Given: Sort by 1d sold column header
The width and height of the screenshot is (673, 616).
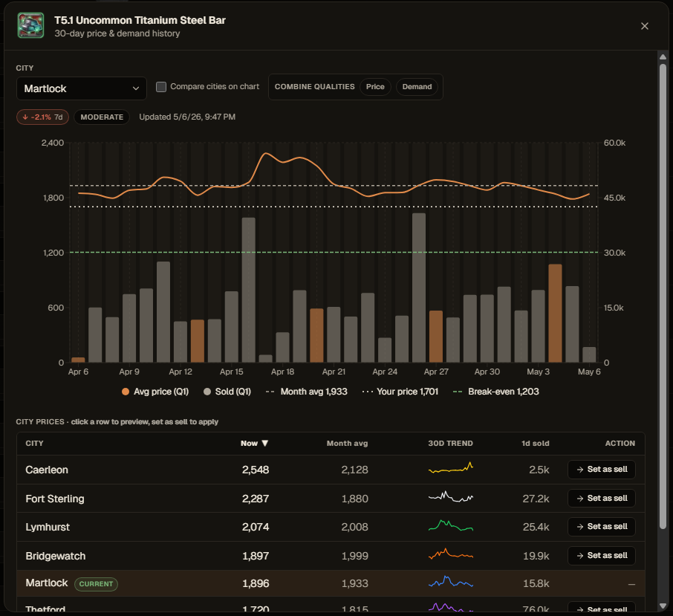Looking at the screenshot, I should pos(536,444).
